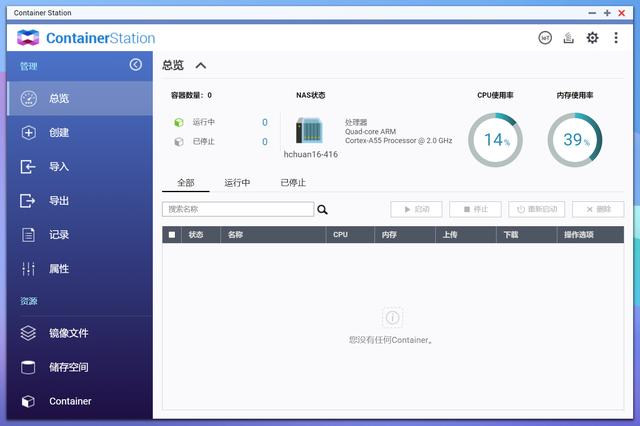
Task: Open 镜像文件 in the sidebar
Action: coord(80,333)
